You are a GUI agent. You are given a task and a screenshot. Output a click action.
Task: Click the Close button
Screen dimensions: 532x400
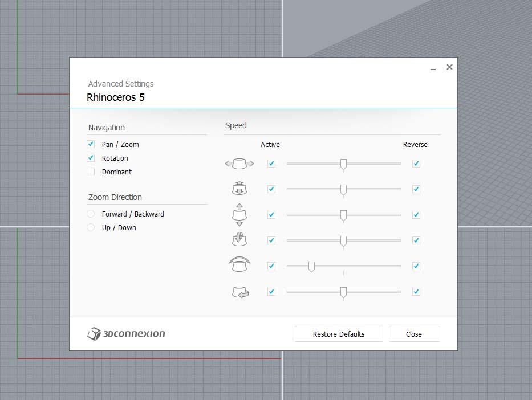[x=415, y=334]
